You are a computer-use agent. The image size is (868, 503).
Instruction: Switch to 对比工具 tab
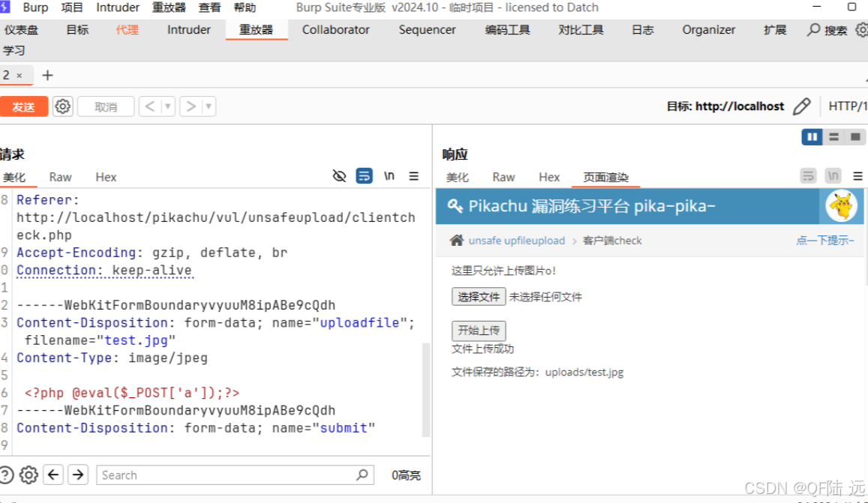[x=581, y=30]
